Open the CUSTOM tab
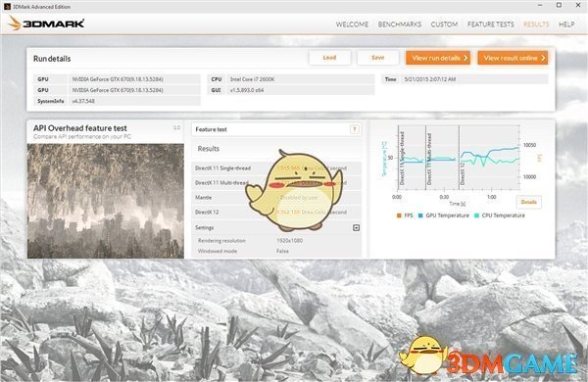 click(x=444, y=24)
